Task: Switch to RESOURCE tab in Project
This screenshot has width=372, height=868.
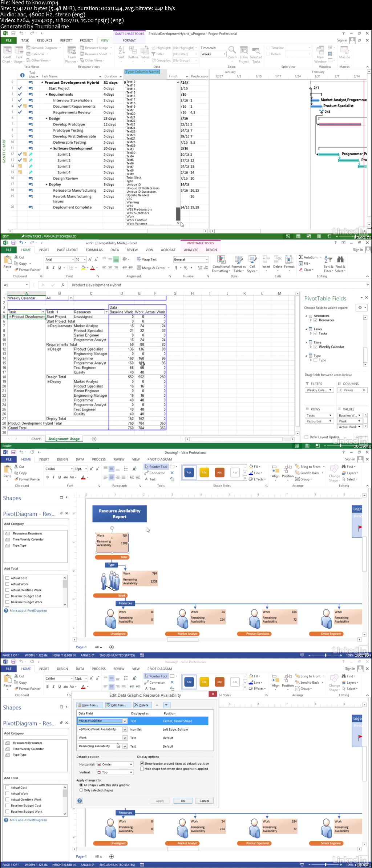Action: (x=44, y=40)
